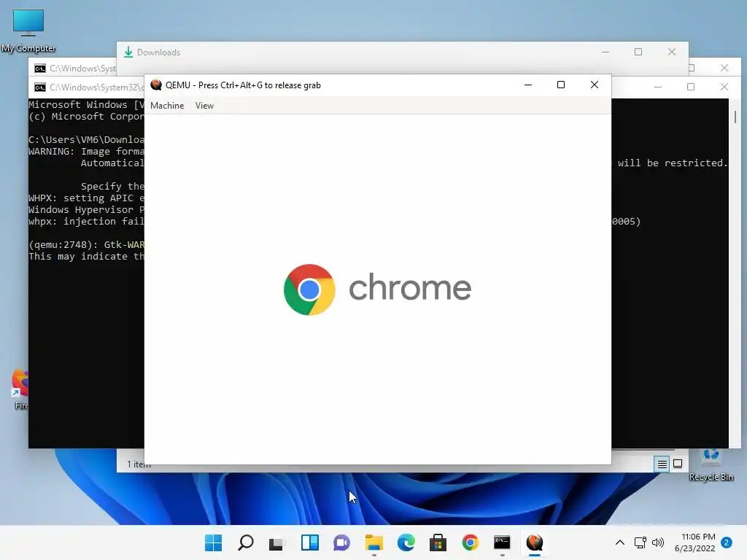This screenshot has width=747, height=560.
Task: Open network settings tray icon
Action: [640, 542]
